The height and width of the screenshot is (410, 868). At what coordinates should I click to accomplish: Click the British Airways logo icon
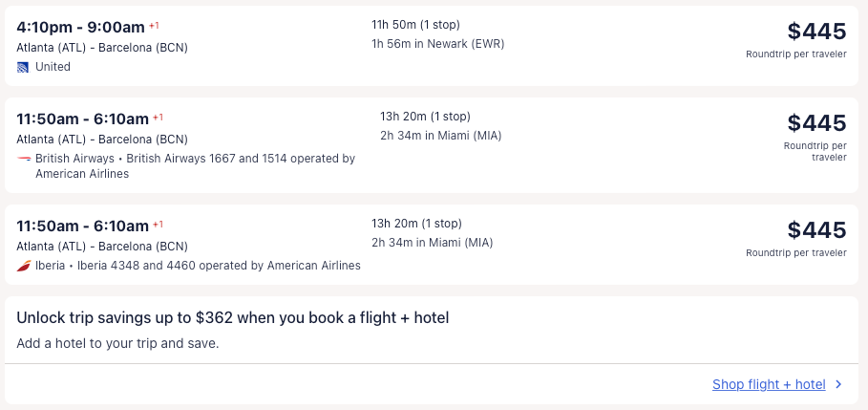coord(23,159)
